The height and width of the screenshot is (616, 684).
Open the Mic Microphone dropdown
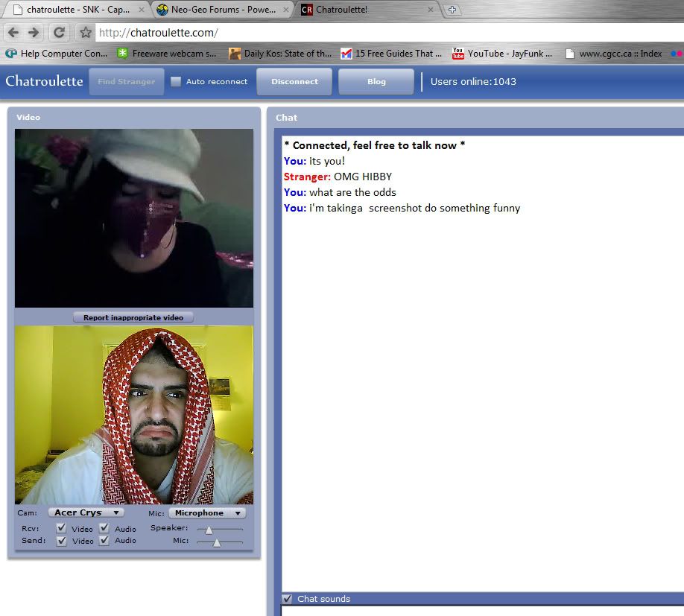click(x=207, y=513)
